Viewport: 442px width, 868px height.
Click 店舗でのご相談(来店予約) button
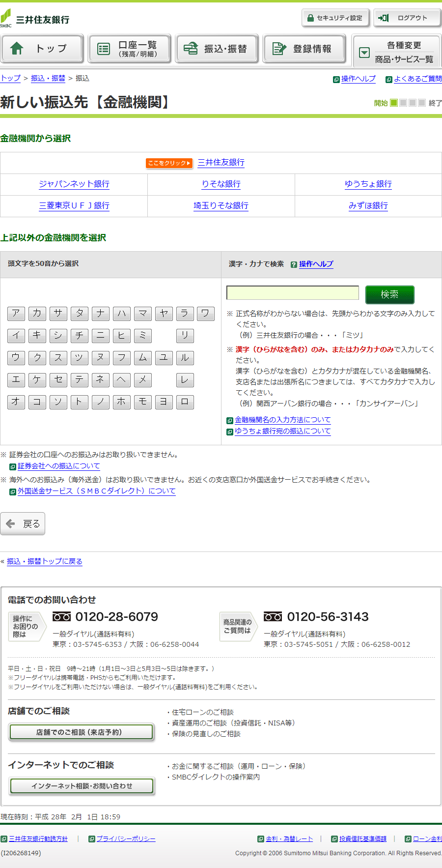pyautogui.click(x=82, y=732)
